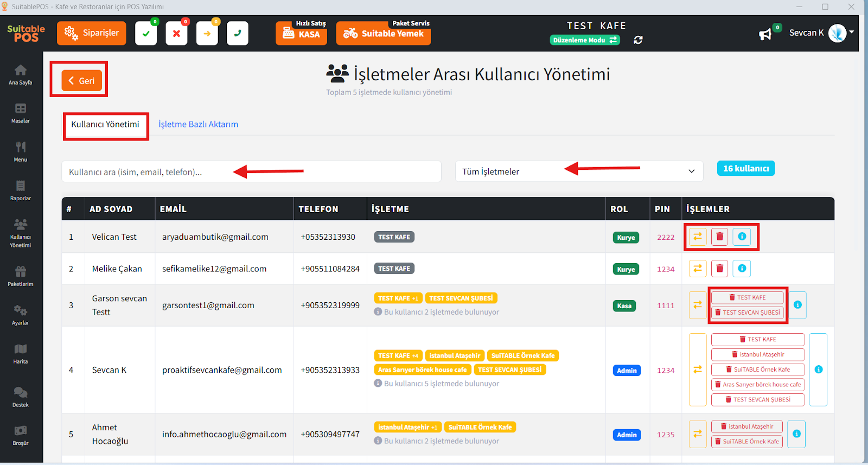Delete user Melike Çakan with trash icon
The height and width of the screenshot is (465, 868).
[719, 269]
